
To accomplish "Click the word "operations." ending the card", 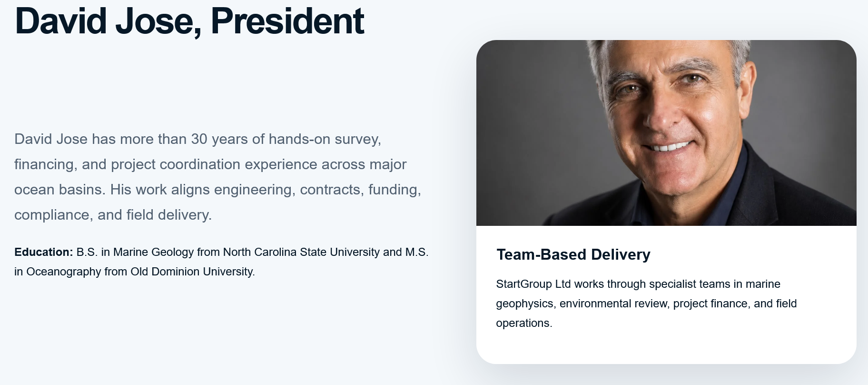I will [524, 323].
